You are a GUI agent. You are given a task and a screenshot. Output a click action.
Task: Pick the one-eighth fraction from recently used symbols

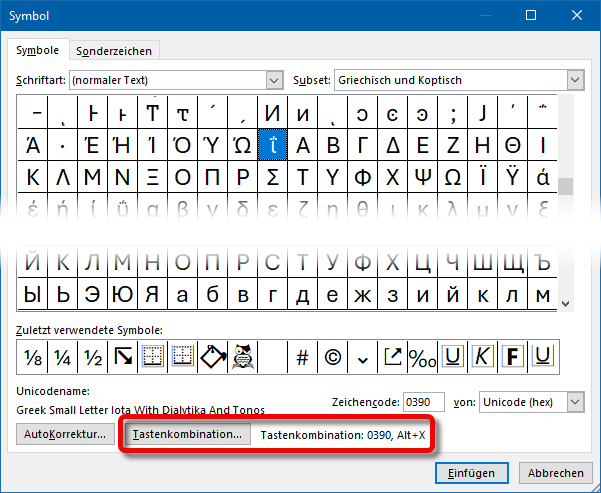[33, 357]
